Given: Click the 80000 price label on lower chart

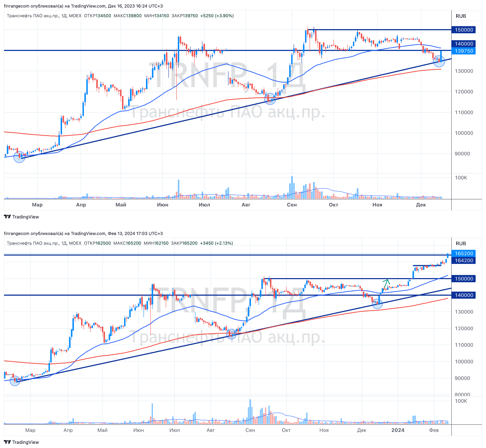Looking at the screenshot, I should (462, 394).
